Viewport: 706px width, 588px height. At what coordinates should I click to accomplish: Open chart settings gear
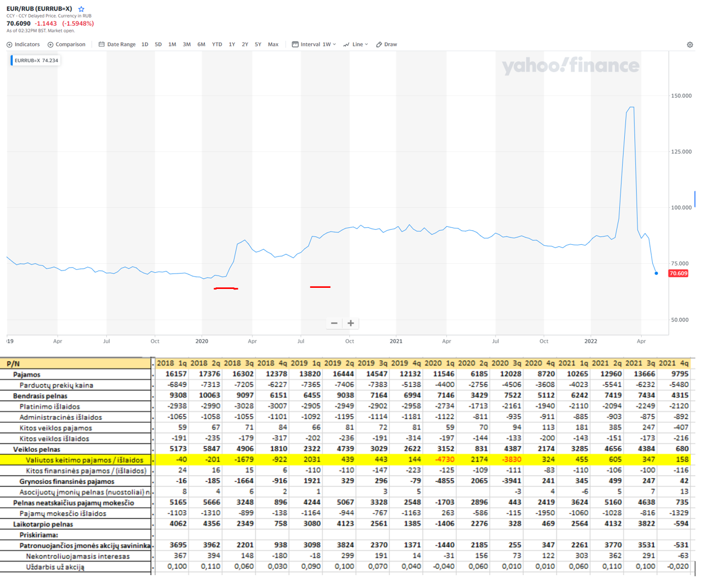(x=690, y=45)
